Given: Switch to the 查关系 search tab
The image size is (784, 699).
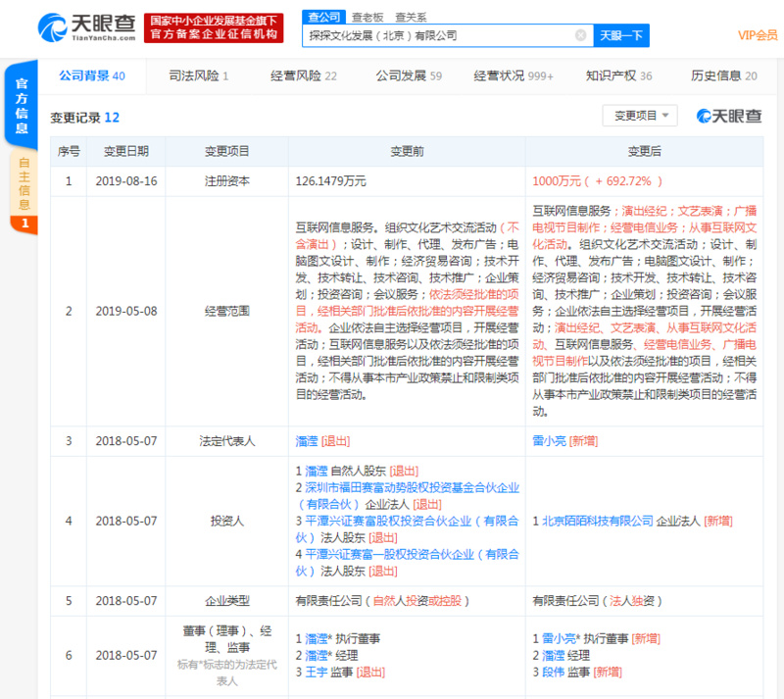Looking at the screenshot, I should pyautogui.click(x=411, y=17).
